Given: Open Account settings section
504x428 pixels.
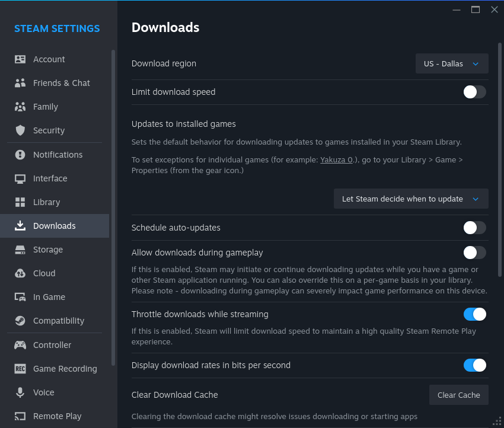Looking at the screenshot, I should point(49,59).
